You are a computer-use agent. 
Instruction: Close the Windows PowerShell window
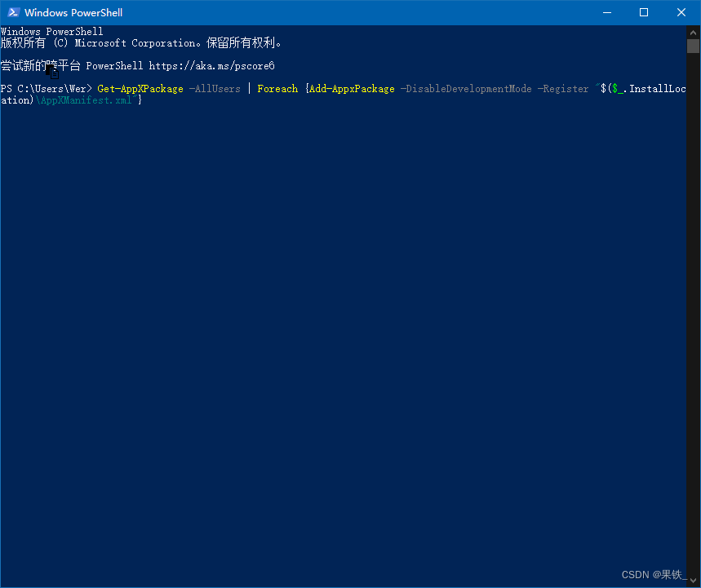click(681, 12)
